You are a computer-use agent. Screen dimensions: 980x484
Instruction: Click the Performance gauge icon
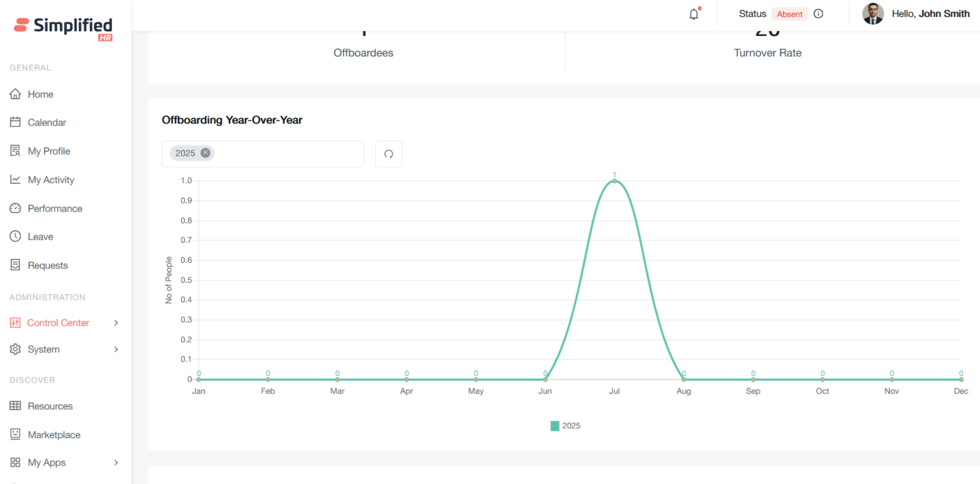(x=15, y=208)
